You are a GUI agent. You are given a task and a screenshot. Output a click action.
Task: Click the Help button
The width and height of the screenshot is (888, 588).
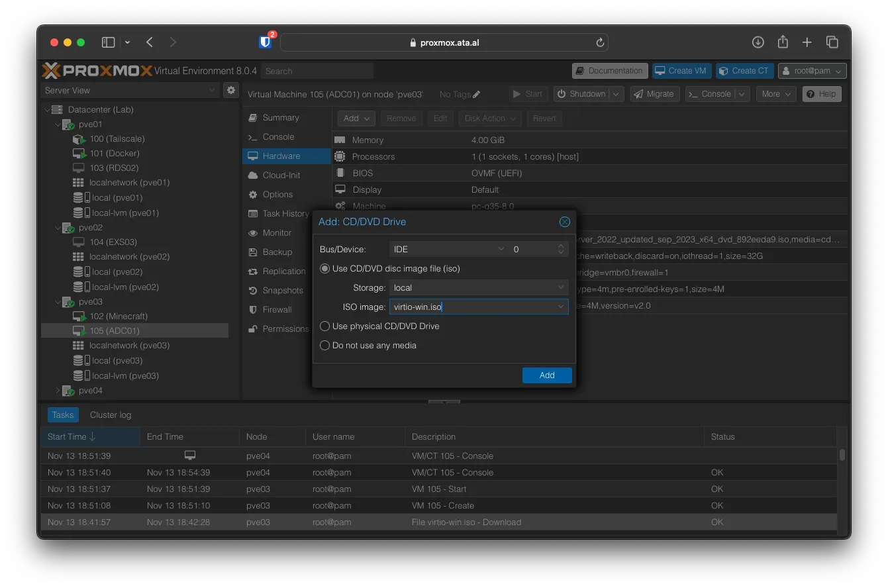tap(822, 94)
